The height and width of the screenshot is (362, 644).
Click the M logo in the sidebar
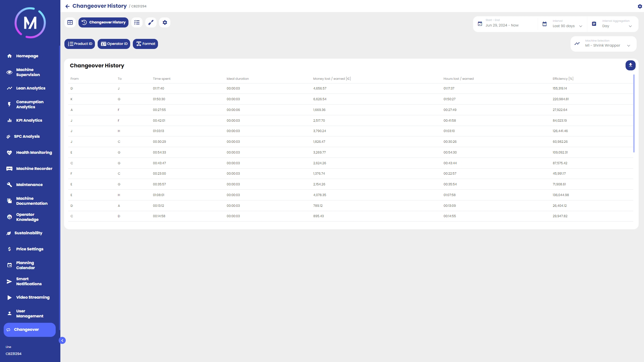click(30, 23)
